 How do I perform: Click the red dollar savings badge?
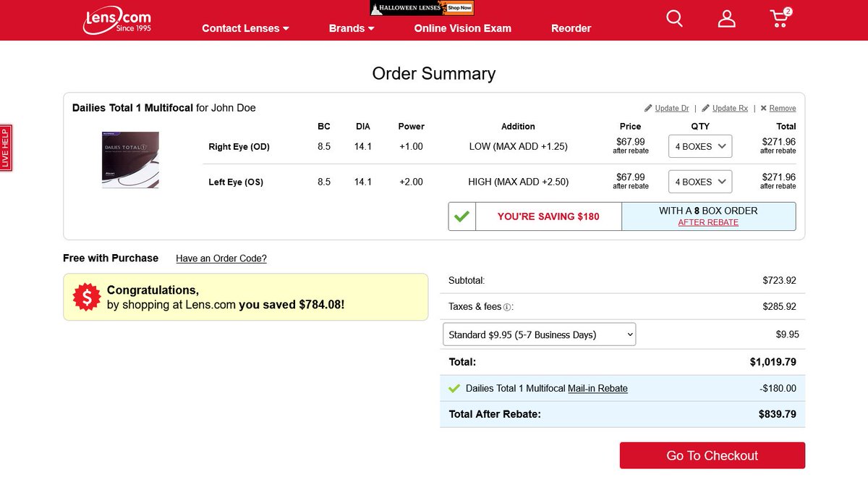coord(87,297)
